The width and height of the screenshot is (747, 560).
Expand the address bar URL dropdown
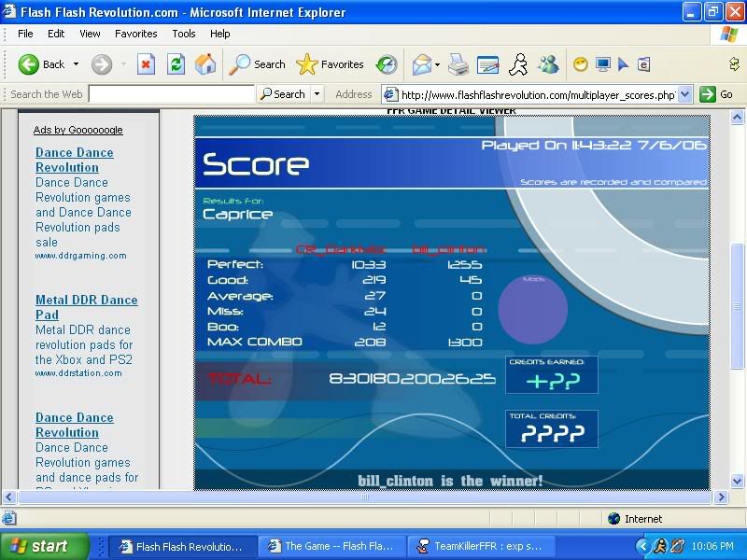[x=684, y=94]
